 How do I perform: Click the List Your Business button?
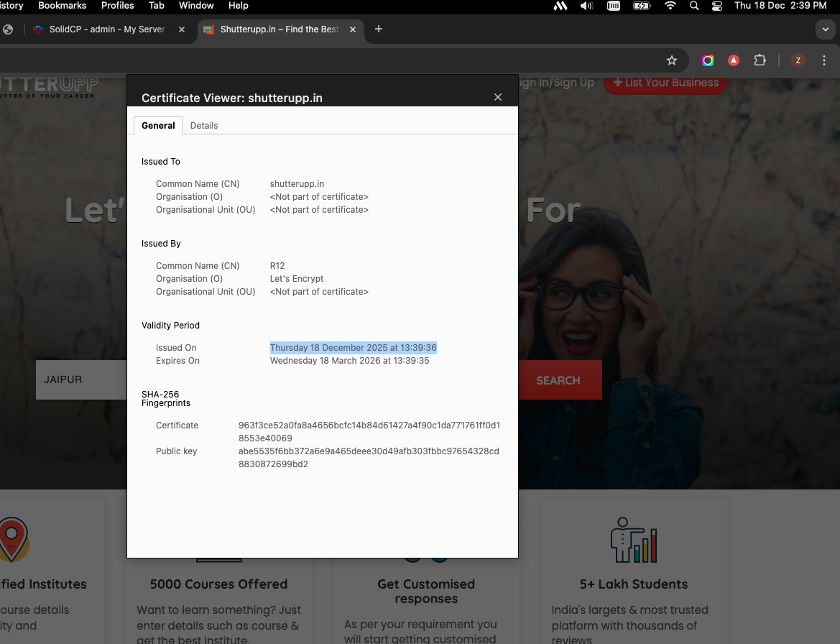pos(665,83)
